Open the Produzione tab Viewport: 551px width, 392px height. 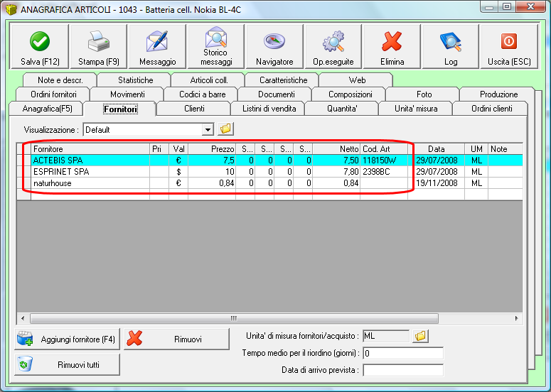[498, 94]
